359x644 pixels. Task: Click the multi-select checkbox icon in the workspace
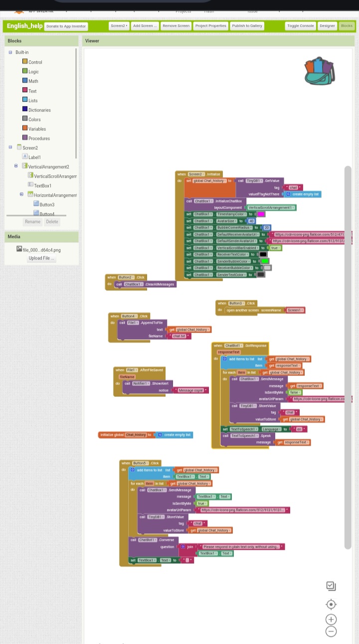pos(331,586)
